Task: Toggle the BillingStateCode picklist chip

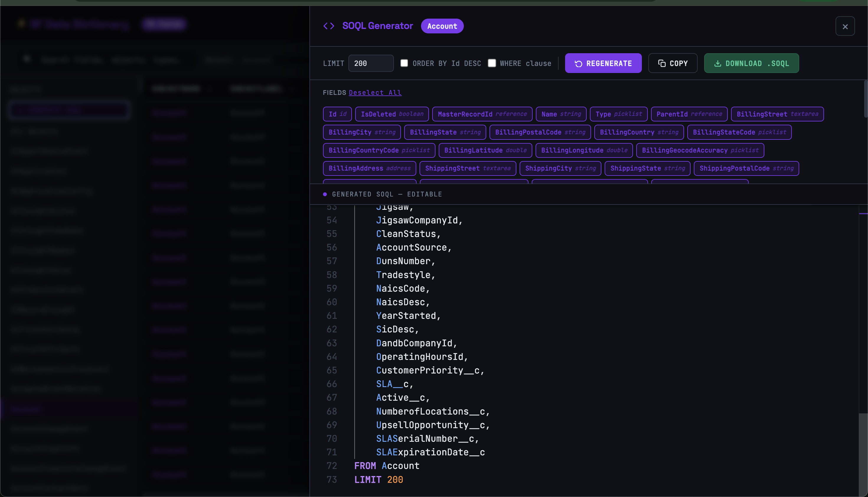Action: tap(739, 132)
